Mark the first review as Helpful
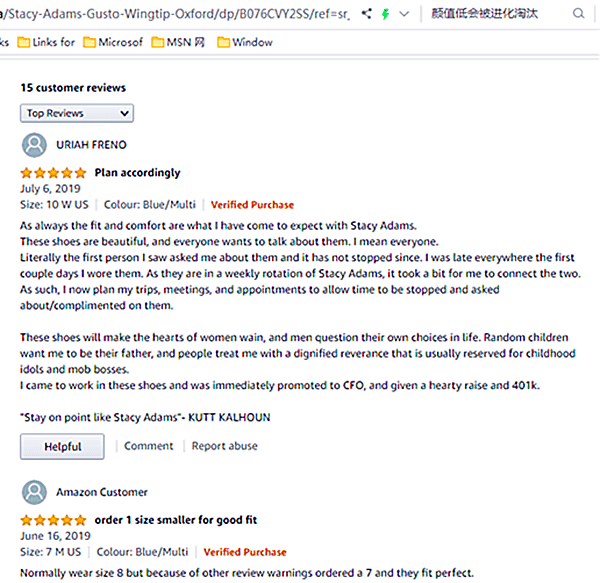 tap(62, 446)
